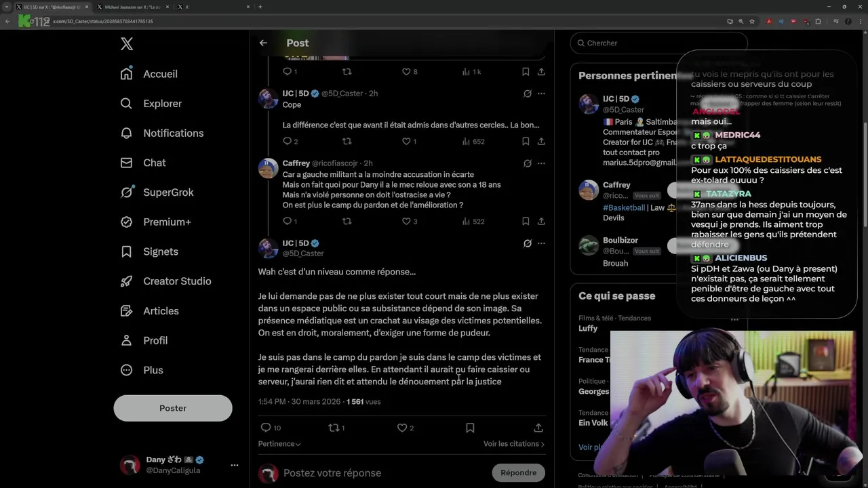Bookmark Caffrey's tweet

tap(526, 221)
